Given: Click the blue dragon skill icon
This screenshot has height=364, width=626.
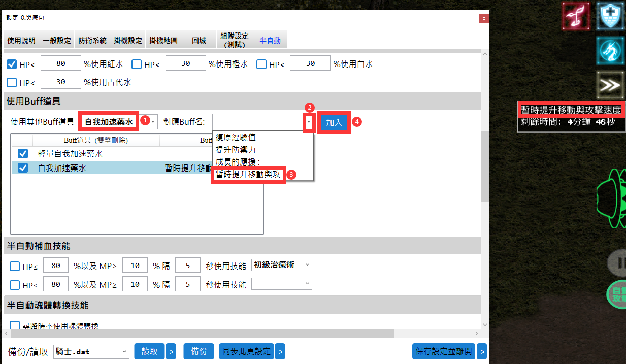Looking at the screenshot, I should coord(609,50).
